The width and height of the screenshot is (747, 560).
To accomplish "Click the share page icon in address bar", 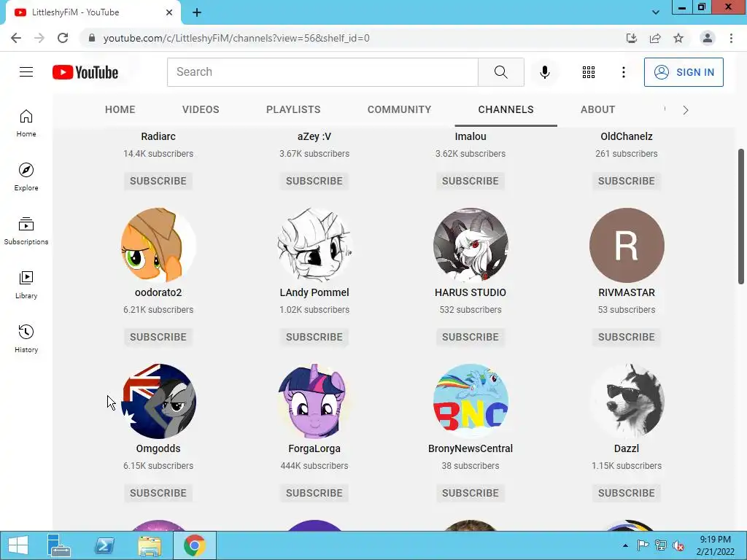I will [655, 38].
